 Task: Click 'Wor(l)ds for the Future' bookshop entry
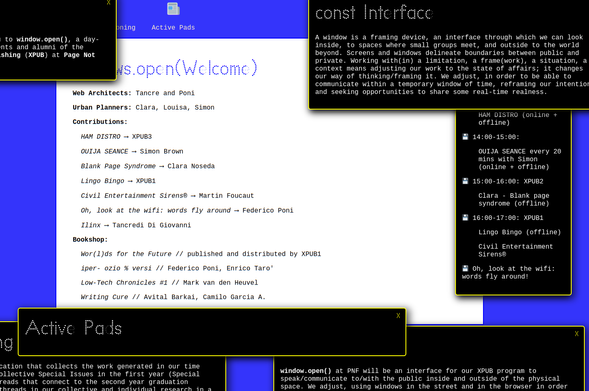(x=201, y=254)
